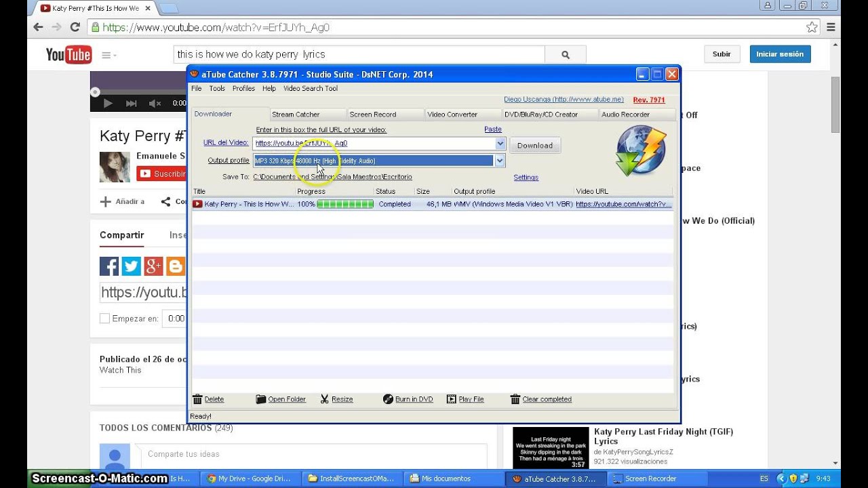Click the Save To path link

tap(332, 177)
